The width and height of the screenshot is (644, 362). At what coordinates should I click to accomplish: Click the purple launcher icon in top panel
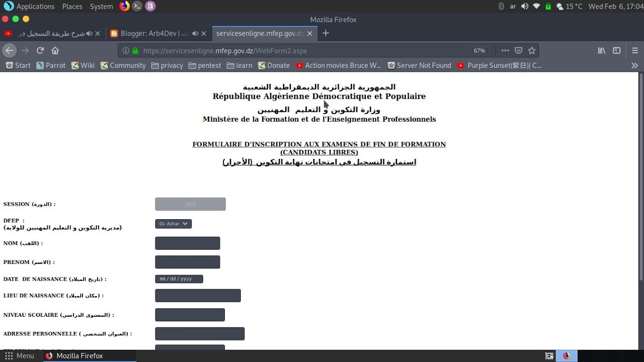[x=150, y=6]
